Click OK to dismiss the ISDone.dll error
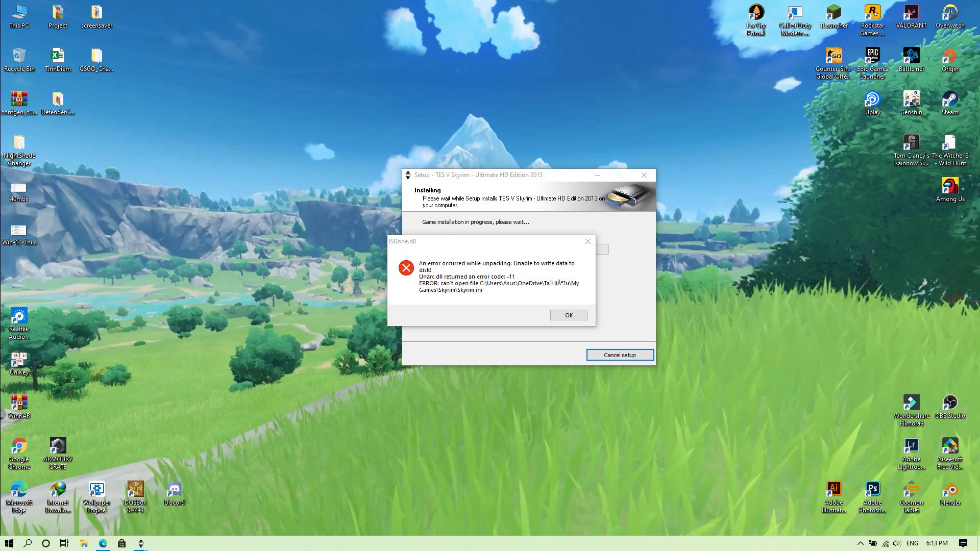This screenshot has height=551, width=980. [568, 315]
